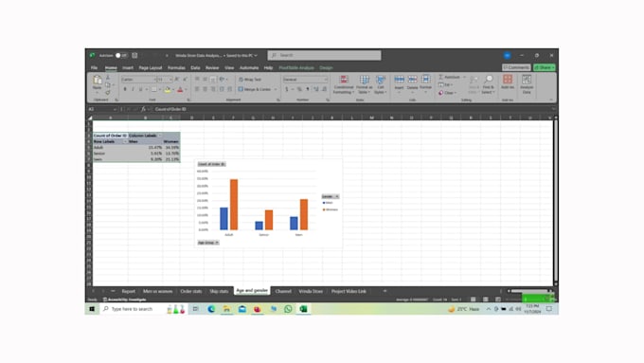The image size is (644, 363).
Task: Open Microsoft Edge from the taskbar
Action: coord(211,309)
